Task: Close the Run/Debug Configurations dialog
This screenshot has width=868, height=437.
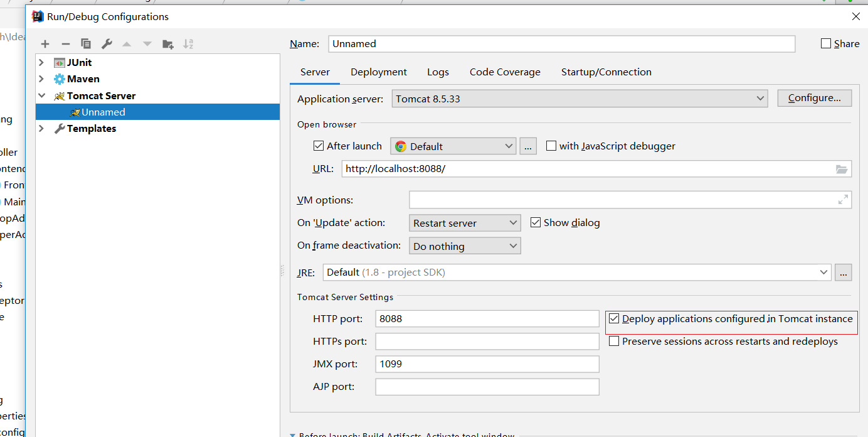Action: 856,16
